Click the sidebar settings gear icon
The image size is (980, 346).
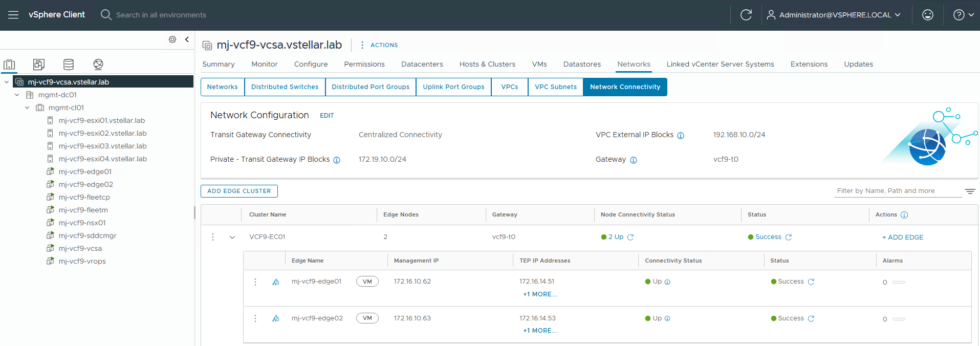coord(172,39)
